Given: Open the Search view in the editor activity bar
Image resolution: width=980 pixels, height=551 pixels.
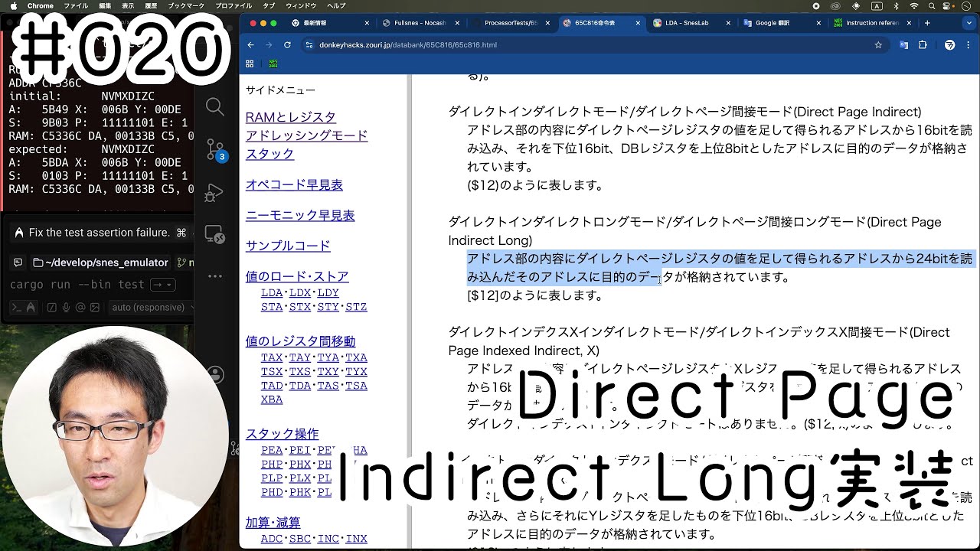Looking at the screenshot, I should (215, 107).
